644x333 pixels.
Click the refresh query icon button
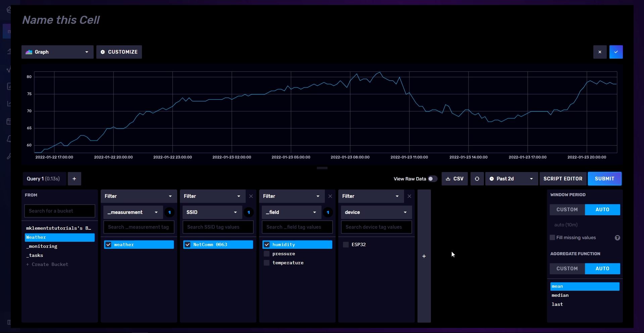click(477, 179)
